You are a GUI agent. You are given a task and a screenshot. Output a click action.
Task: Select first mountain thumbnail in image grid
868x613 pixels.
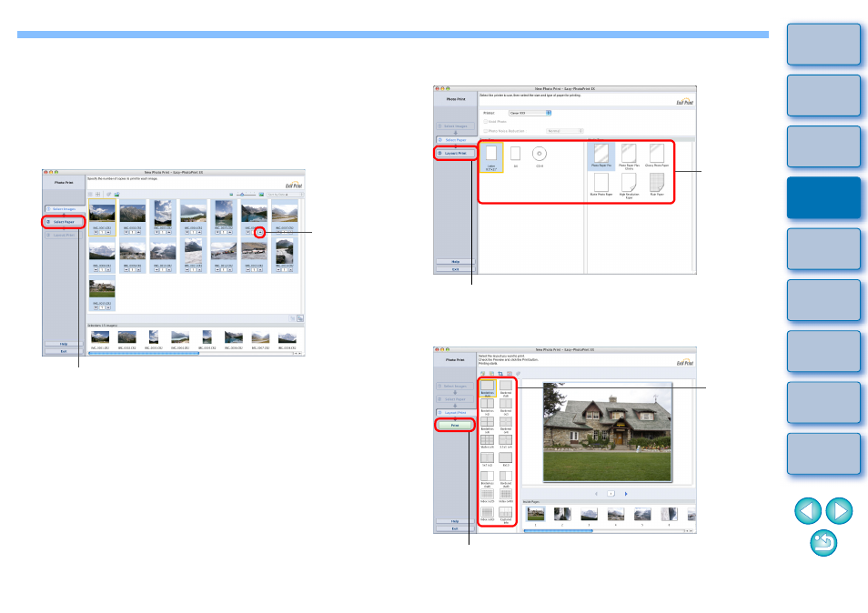coord(102,214)
